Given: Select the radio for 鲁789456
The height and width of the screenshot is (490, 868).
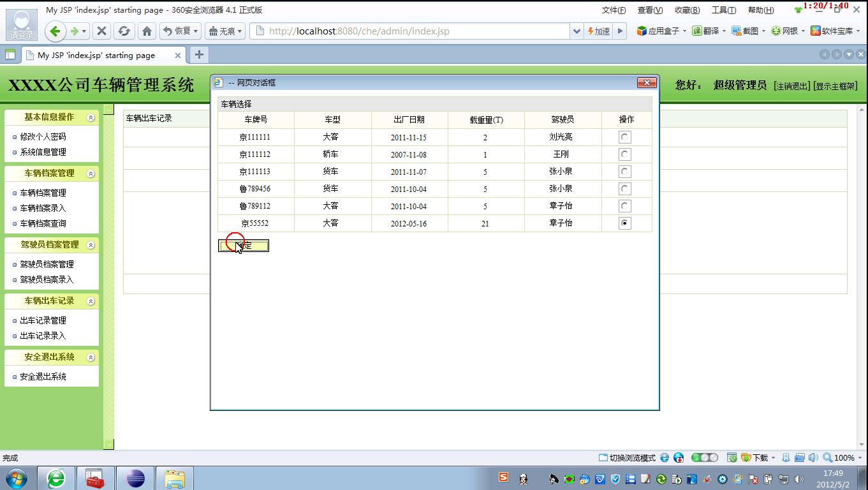Looking at the screenshot, I should [624, 188].
